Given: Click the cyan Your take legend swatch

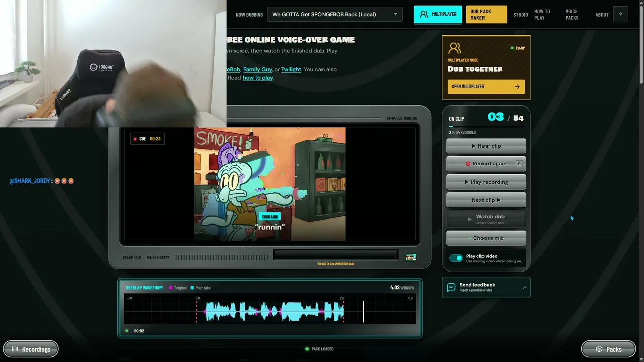Looking at the screenshot, I should [x=192, y=288].
